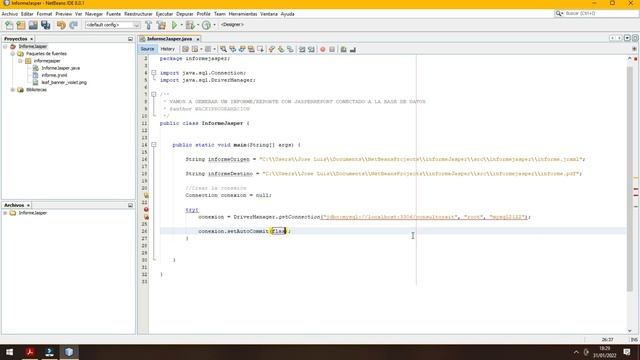Switch to the Source view

coord(147,49)
